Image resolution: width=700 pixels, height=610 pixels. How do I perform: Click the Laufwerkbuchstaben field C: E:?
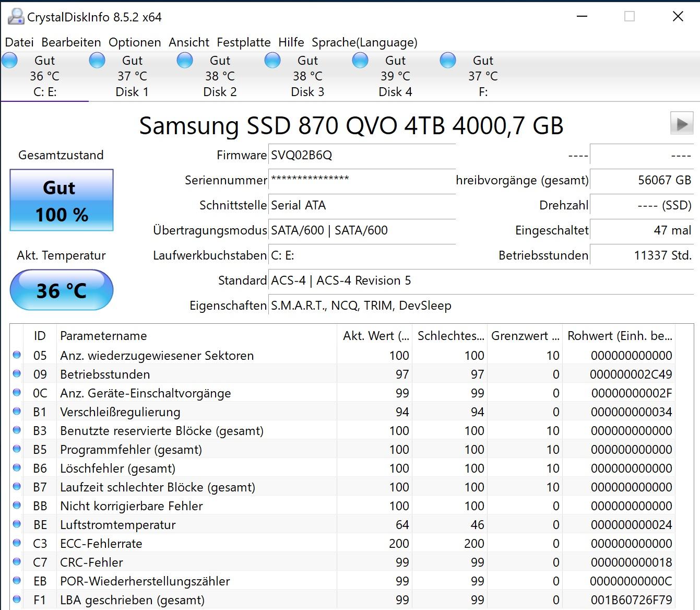[x=362, y=255]
